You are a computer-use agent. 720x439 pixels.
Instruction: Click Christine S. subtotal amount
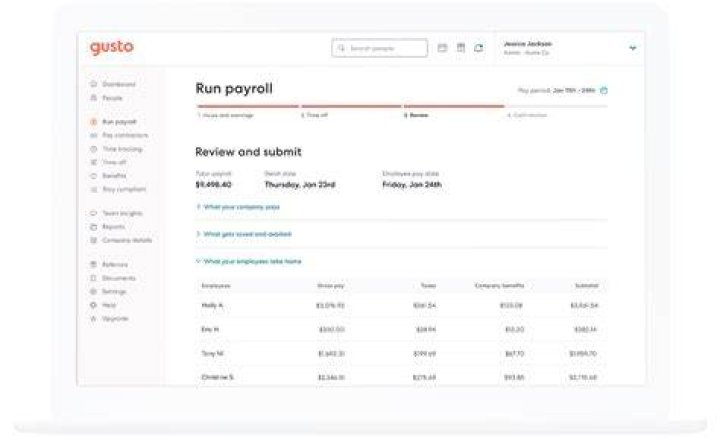click(x=583, y=377)
